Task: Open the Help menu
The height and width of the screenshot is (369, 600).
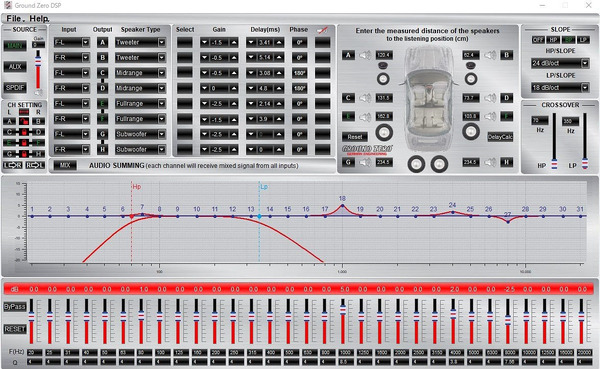Action: coord(39,18)
